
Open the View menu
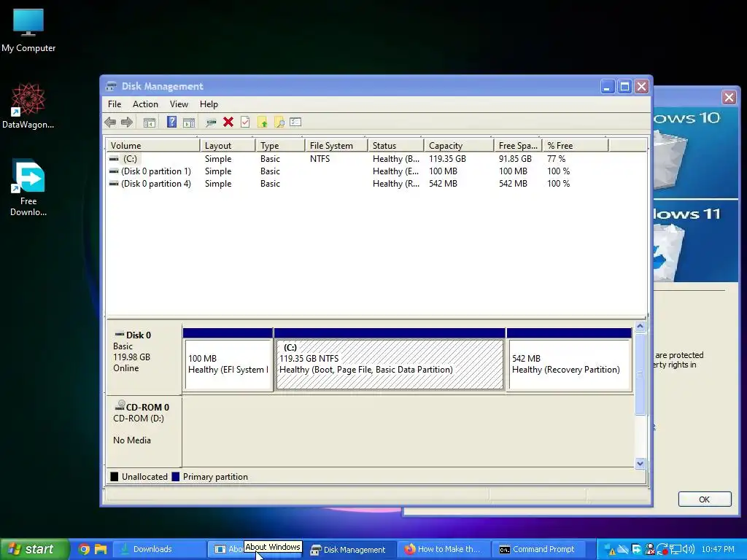coord(179,104)
